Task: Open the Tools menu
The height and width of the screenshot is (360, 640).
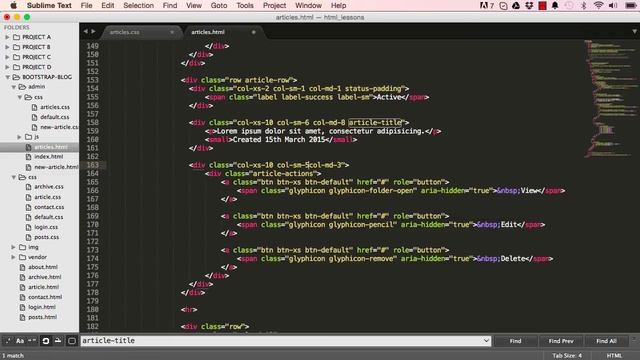Action: coord(245,5)
